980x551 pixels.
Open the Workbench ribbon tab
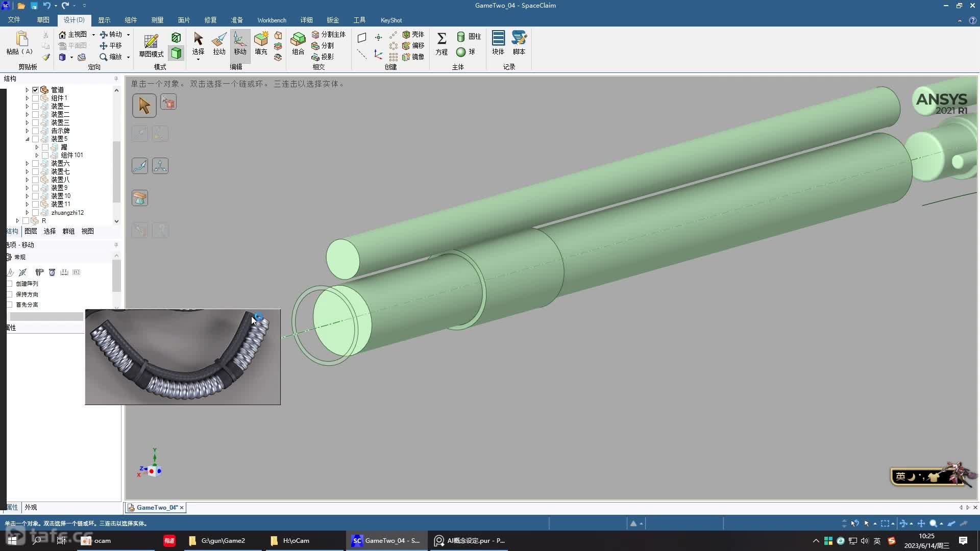(272, 20)
